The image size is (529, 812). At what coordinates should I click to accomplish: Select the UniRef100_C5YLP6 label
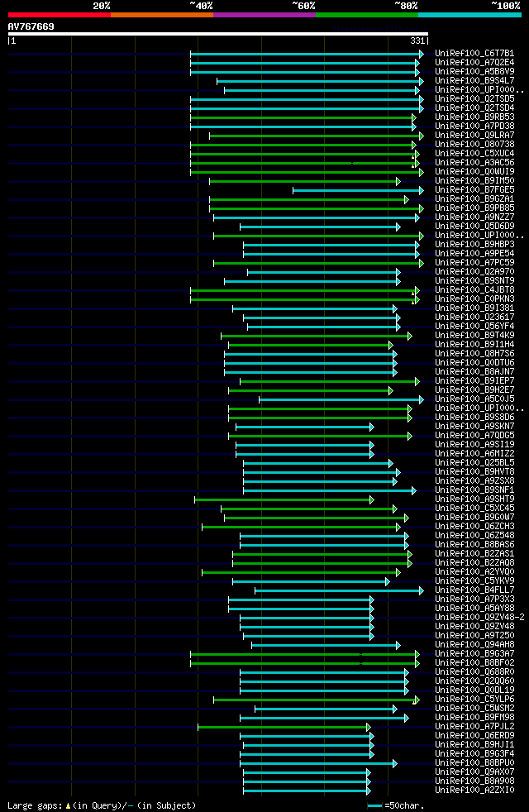pos(474,699)
